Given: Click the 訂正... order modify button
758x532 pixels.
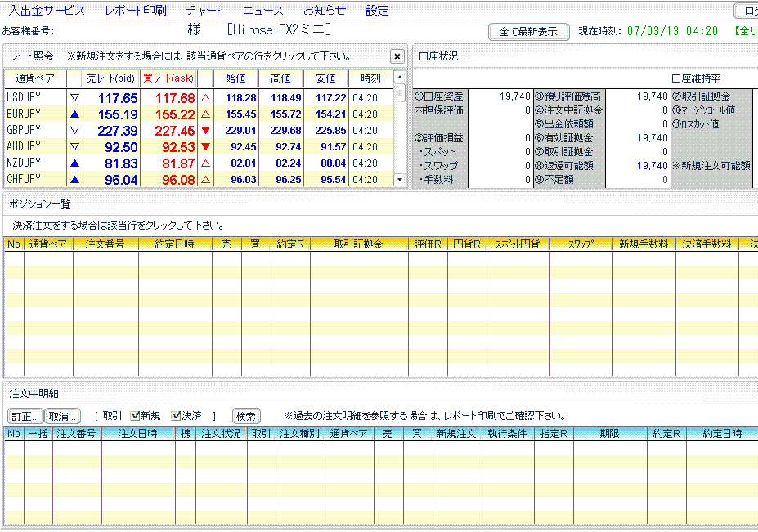Looking at the screenshot, I should (25, 416).
